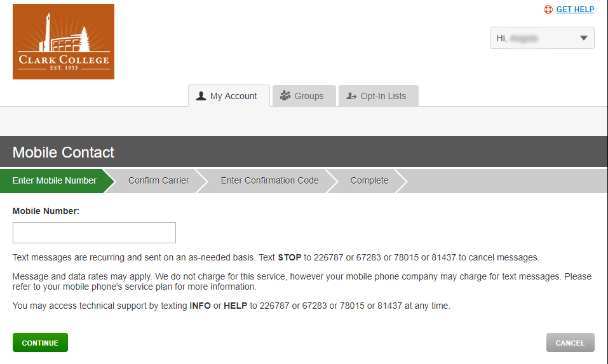Focus the Mobile Number input field
Screen dimensions: 608x364
[94, 233]
